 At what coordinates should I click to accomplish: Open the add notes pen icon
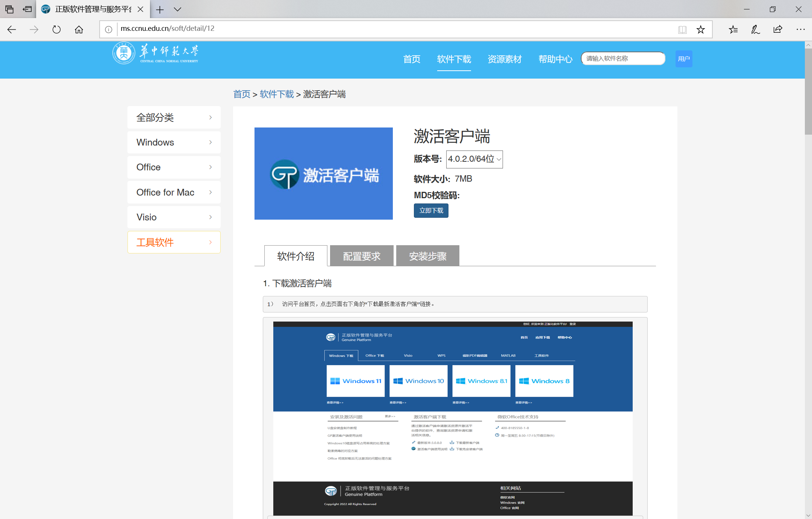coord(755,30)
